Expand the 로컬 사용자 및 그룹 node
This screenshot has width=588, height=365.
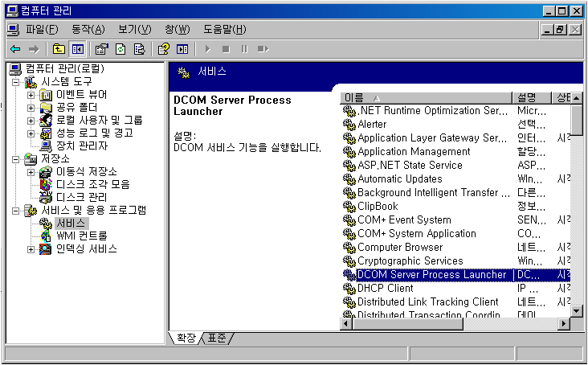[x=31, y=121]
